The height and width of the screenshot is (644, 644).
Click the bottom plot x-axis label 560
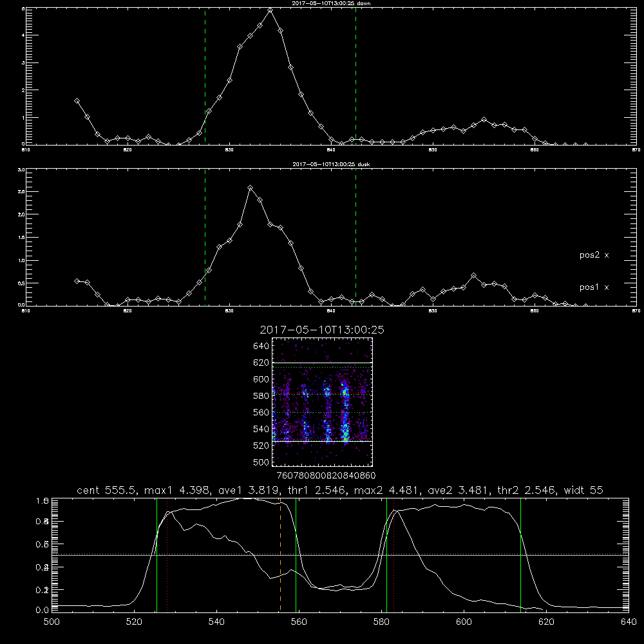(299, 622)
